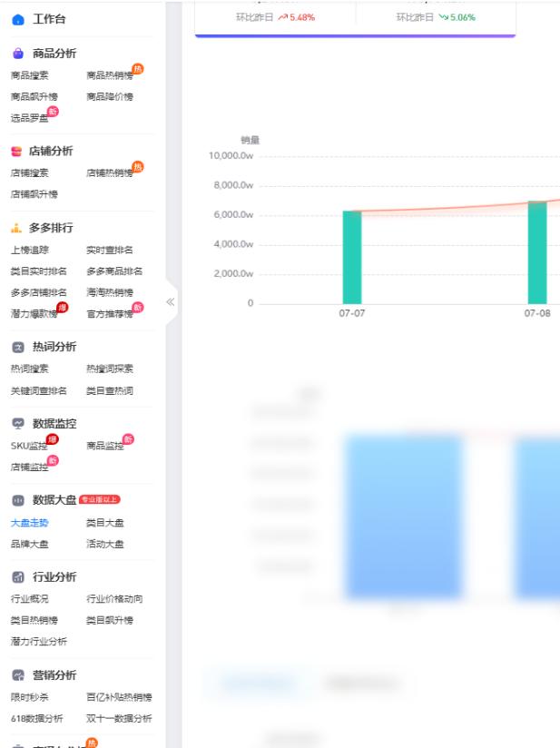The width and height of the screenshot is (560, 748).
Task: Open 商品搜索 menu item
Action: point(30,75)
